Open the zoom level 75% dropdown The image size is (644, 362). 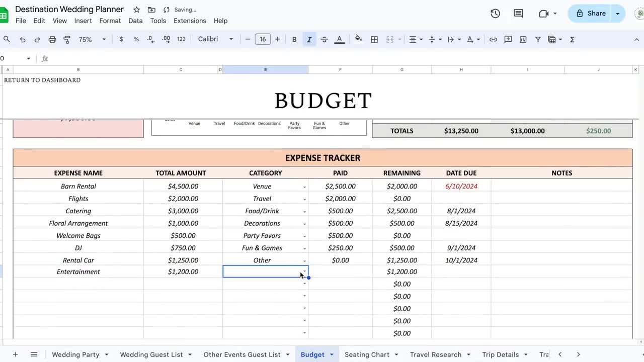click(93, 39)
